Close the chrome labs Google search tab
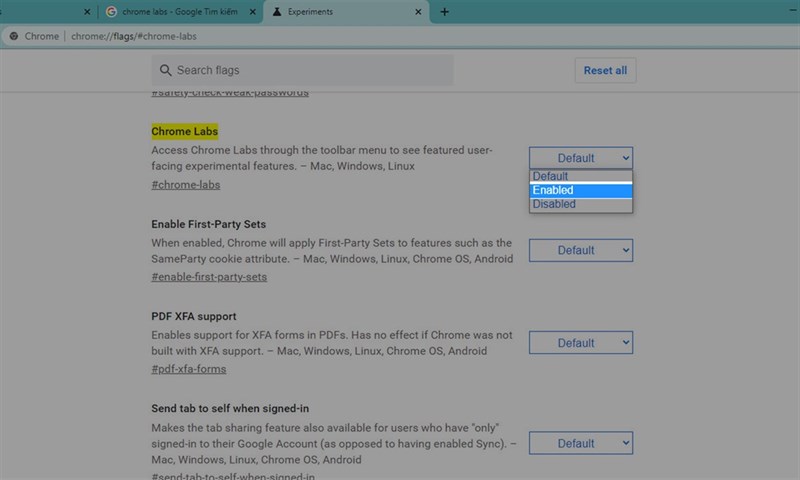Screen dimensions: 800x480 pyautogui.click(x=253, y=12)
